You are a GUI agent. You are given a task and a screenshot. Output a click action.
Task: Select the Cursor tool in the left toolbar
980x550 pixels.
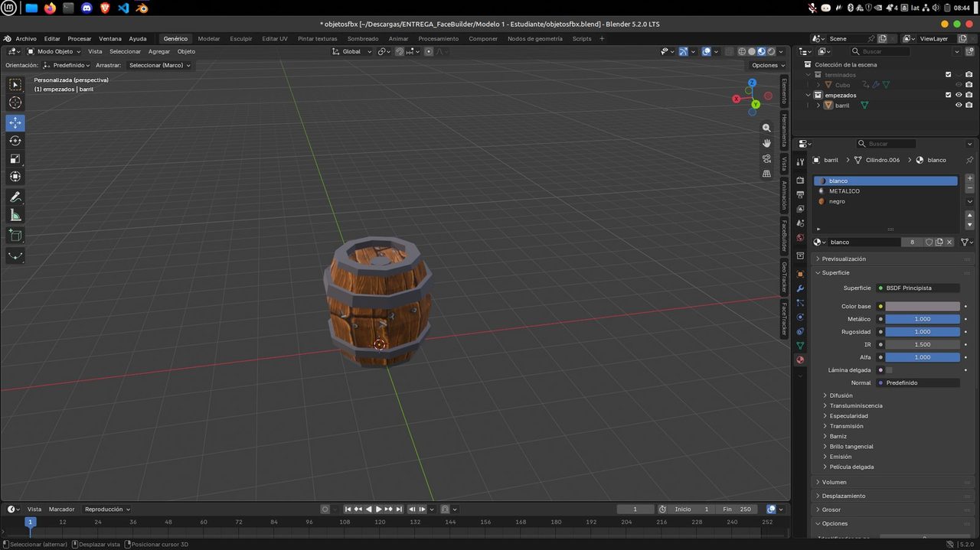coord(15,103)
